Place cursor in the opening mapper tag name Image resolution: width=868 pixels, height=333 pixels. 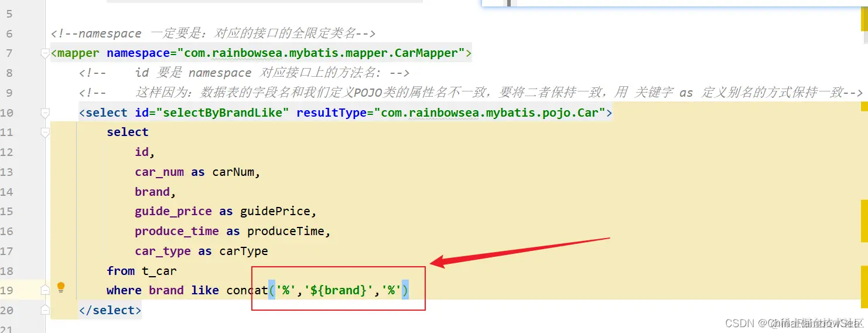tap(78, 53)
